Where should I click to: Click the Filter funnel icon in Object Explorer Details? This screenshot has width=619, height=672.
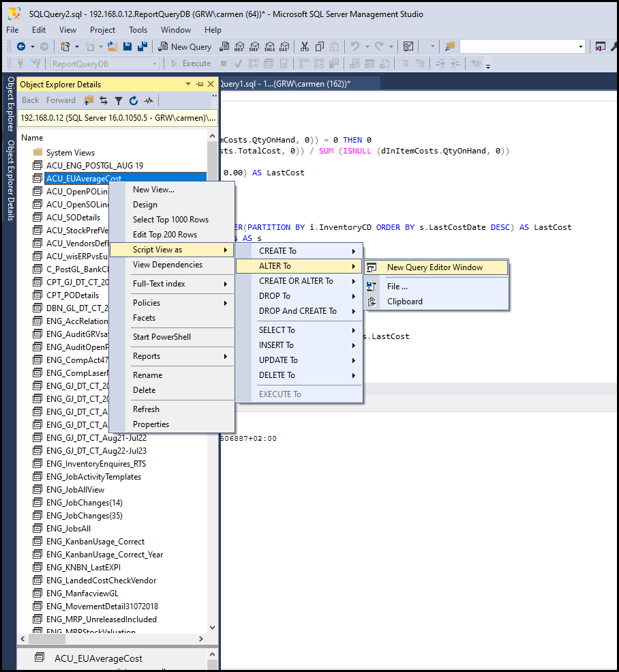coord(119,100)
